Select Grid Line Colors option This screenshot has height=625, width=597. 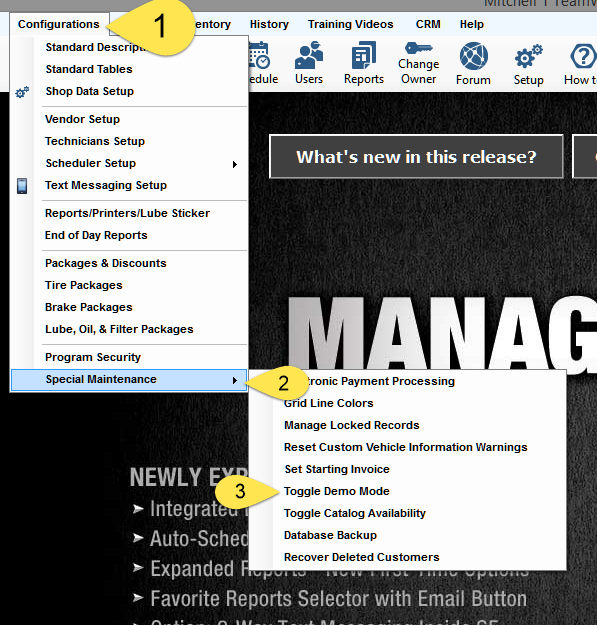[328, 403]
